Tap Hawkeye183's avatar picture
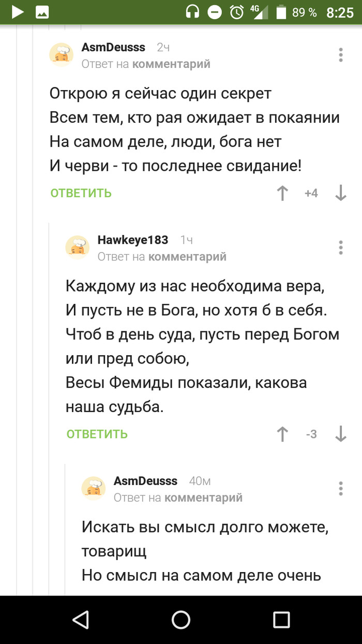Screen dimensions: 362x644 [78, 247]
